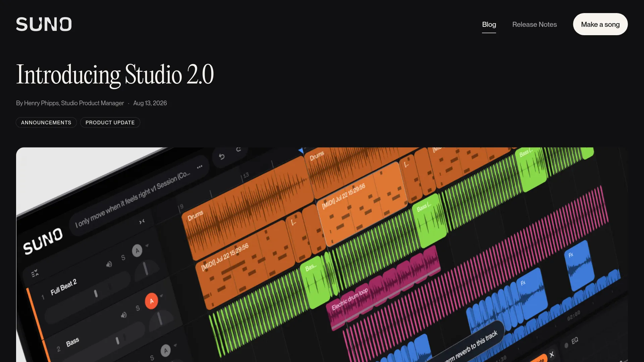Open the Release Notes tab
This screenshot has width=644, height=362.
pyautogui.click(x=534, y=24)
